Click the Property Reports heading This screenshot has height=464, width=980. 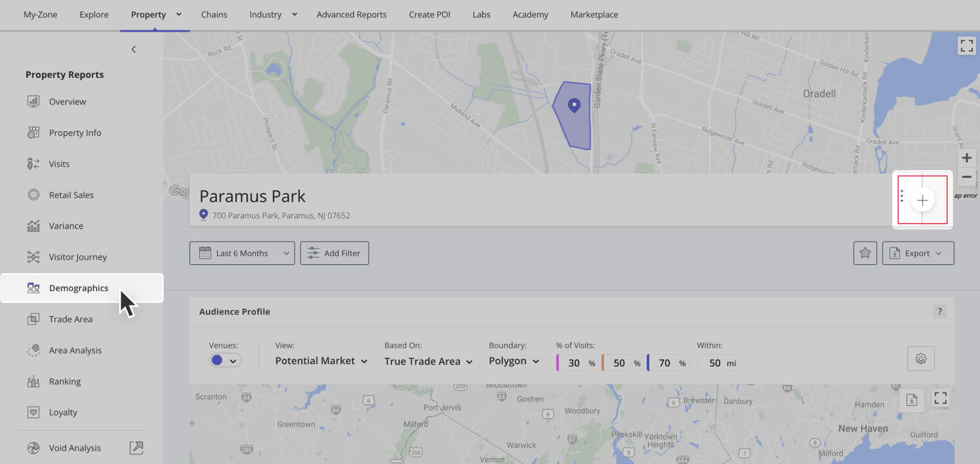point(64,75)
